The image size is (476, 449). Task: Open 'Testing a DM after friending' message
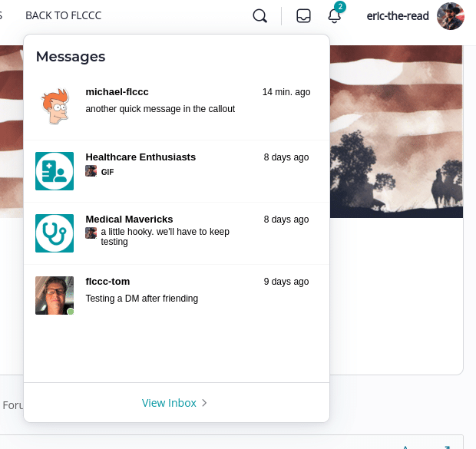pyautogui.click(x=141, y=298)
